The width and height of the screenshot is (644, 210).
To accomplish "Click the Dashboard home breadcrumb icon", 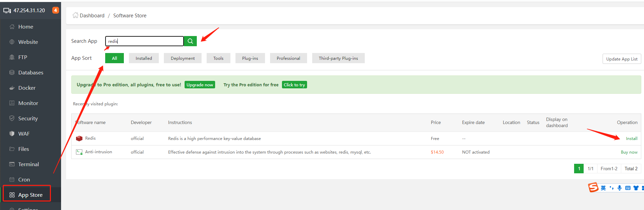I will [x=75, y=15].
